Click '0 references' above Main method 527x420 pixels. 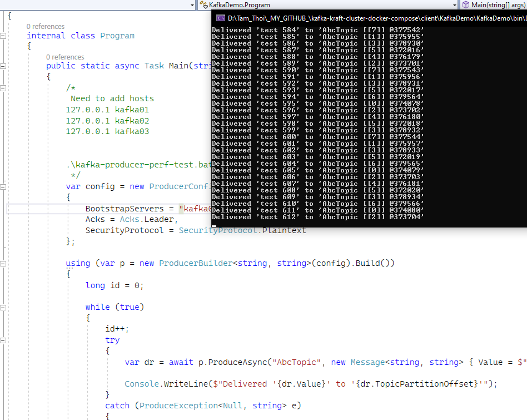[x=65, y=57]
